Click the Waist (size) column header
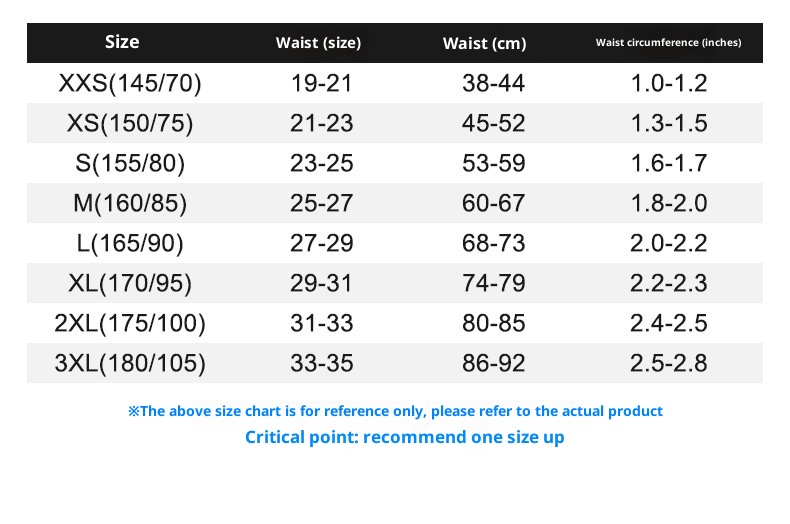790x524 pixels. pyautogui.click(x=318, y=43)
